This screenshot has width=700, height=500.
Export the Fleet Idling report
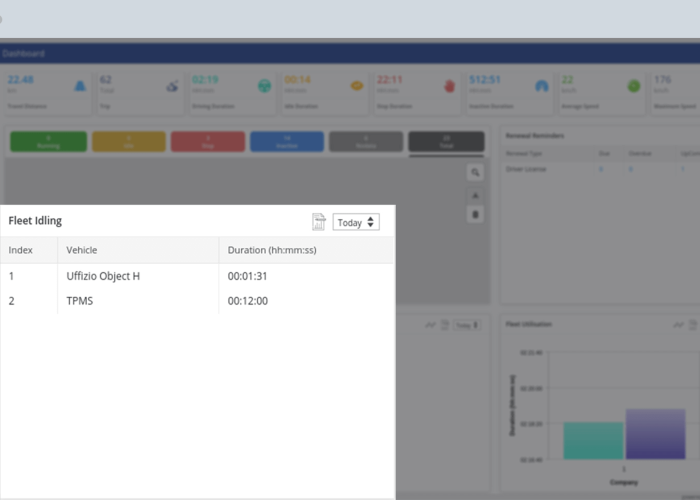pos(319,222)
